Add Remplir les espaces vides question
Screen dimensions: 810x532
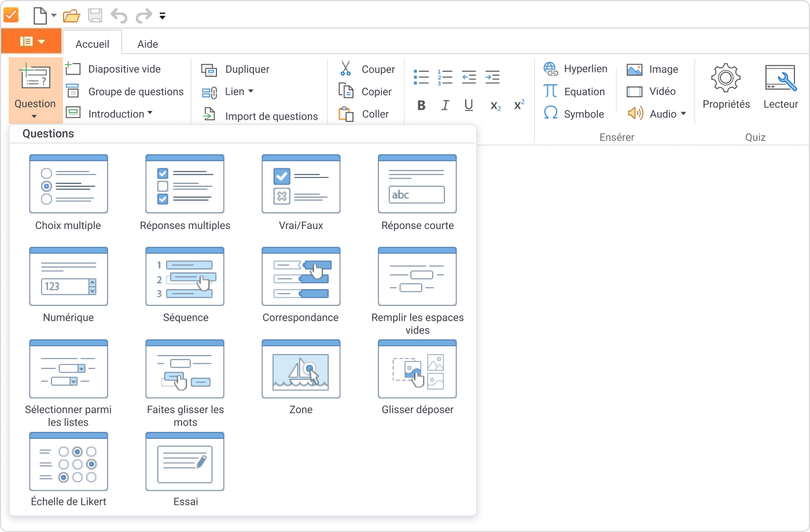point(417,291)
